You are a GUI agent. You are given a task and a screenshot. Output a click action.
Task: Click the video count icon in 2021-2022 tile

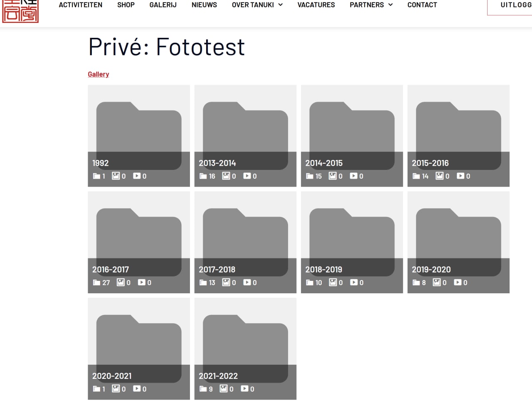pyautogui.click(x=244, y=389)
